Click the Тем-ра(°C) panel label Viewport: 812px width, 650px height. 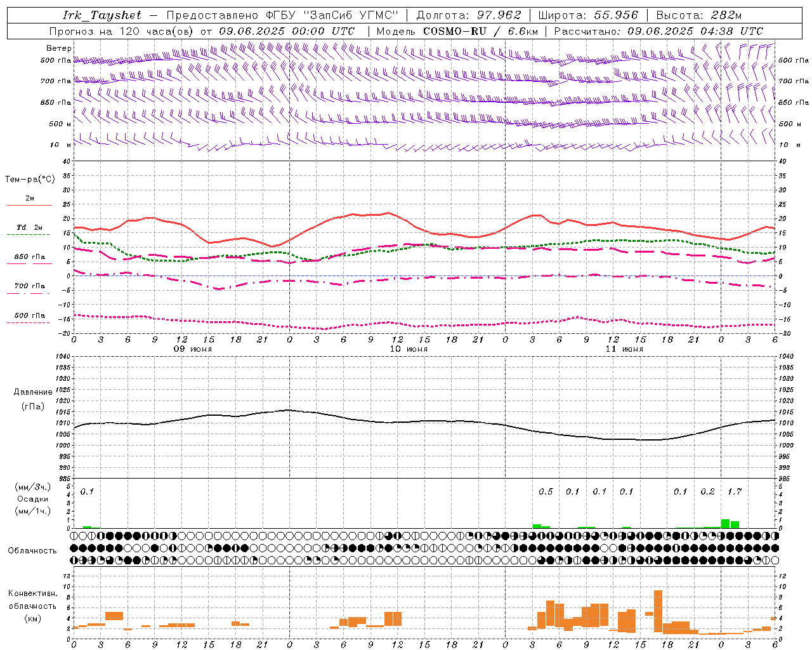point(30,180)
